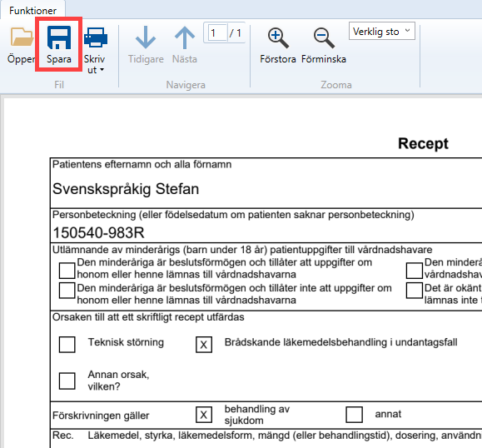This screenshot has width=482, height=448.
Task: Click 'Patientens efternamn och alla förnamn' label
Action: click(142, 165)
